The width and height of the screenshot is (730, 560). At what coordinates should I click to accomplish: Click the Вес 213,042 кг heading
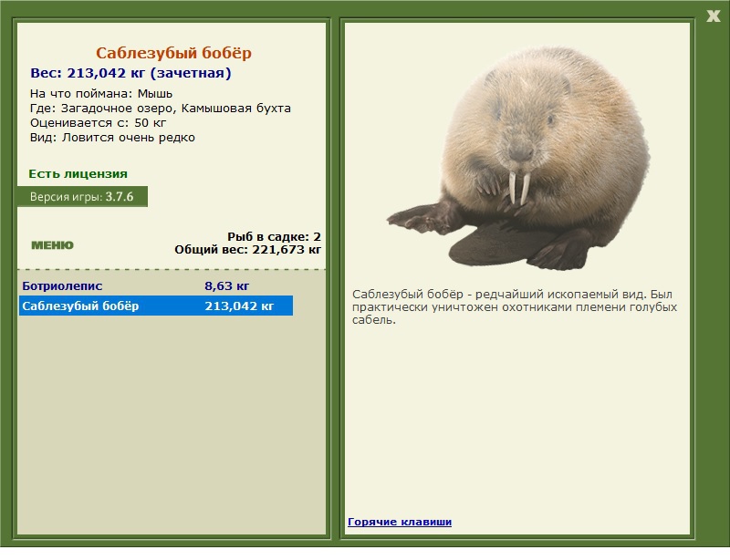pyautogui.click(x=130, y=74)
